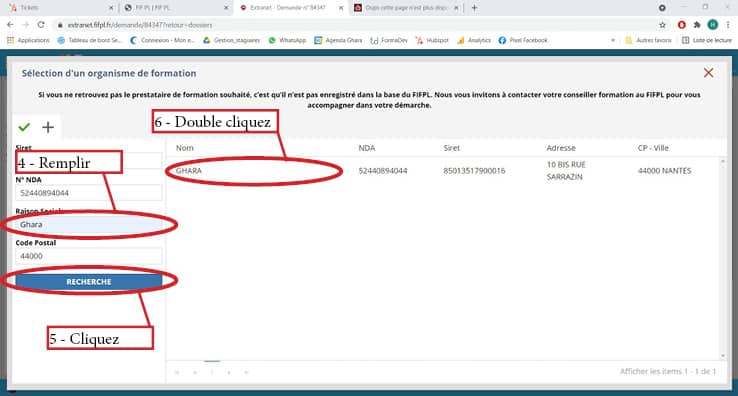Go to first page in pager
738x396 pixels.
pyautogui.click(x=177, y=372)
